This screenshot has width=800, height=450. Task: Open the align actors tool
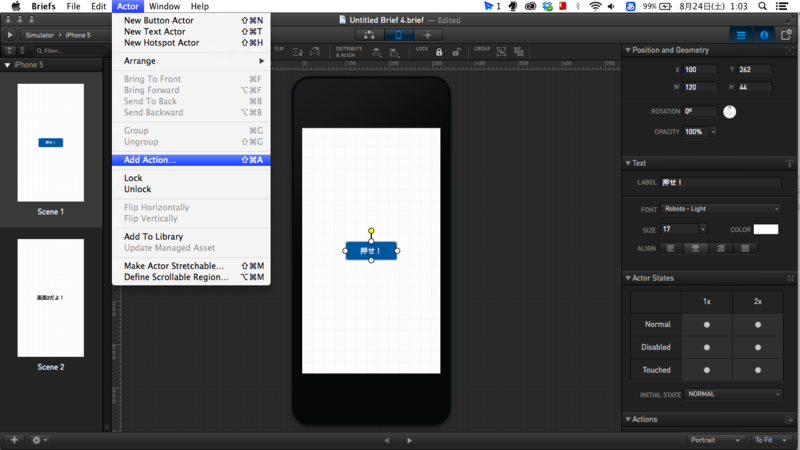394,52
